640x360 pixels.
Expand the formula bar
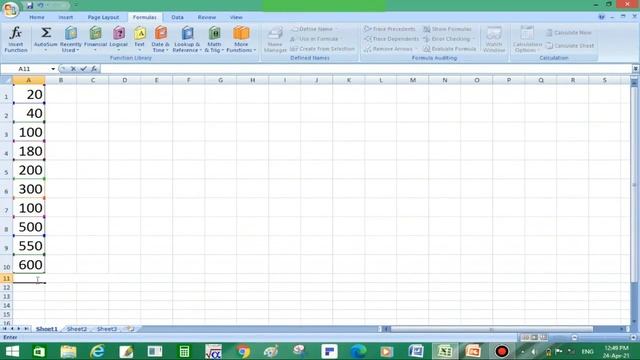pos(636,69)
